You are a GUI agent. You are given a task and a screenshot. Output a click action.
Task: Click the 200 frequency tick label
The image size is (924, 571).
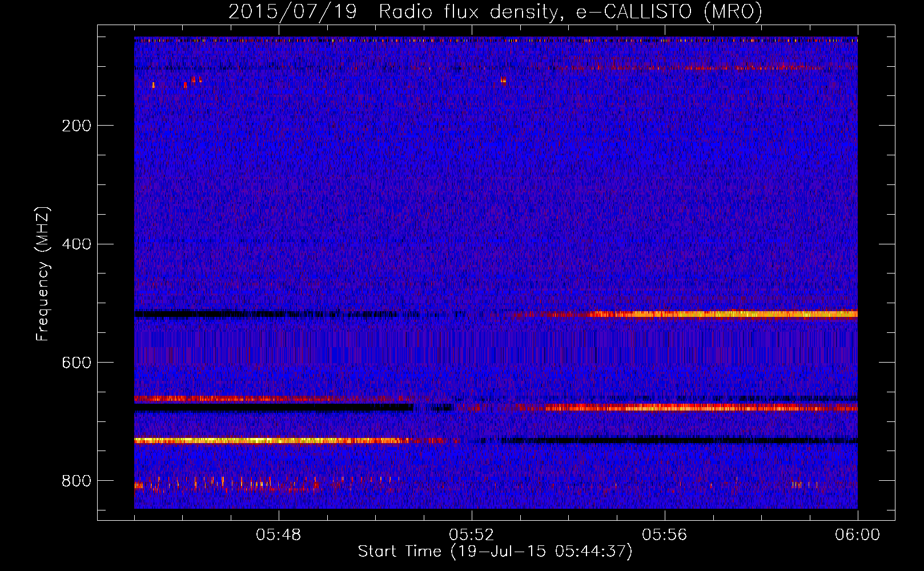[76, 126]
